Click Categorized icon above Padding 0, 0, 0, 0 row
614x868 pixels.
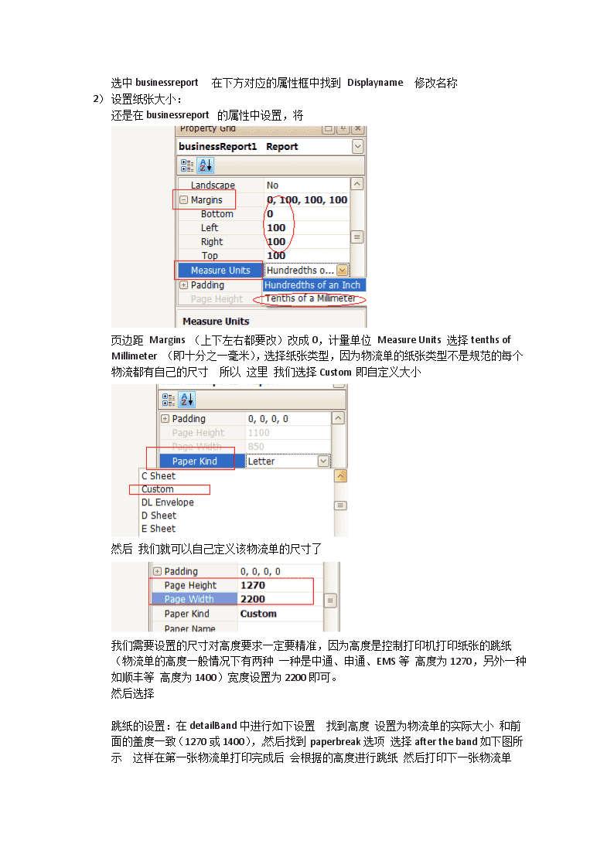click(169, 399)
